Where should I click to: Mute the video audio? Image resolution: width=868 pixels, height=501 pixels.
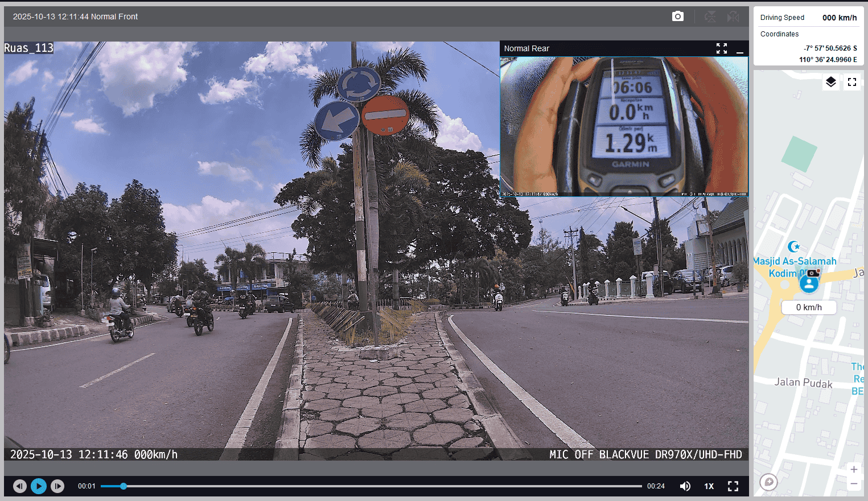(685, 486)
